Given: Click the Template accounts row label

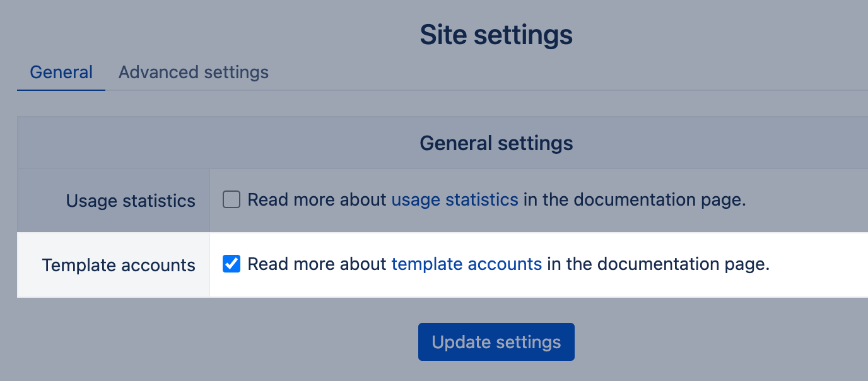Looking at the screenshot, I should 119,266.
